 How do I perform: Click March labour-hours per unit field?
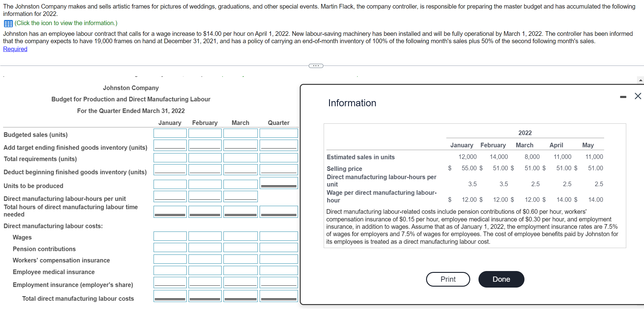(241, 197)
